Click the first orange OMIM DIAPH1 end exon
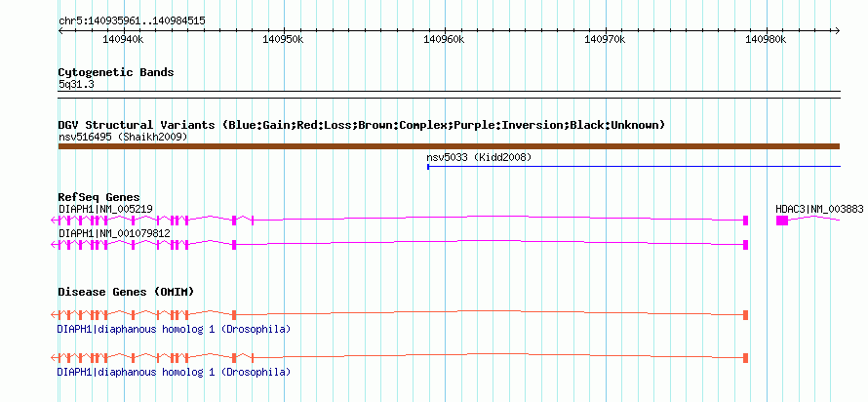The image size is (868, 402). (746, 315)
